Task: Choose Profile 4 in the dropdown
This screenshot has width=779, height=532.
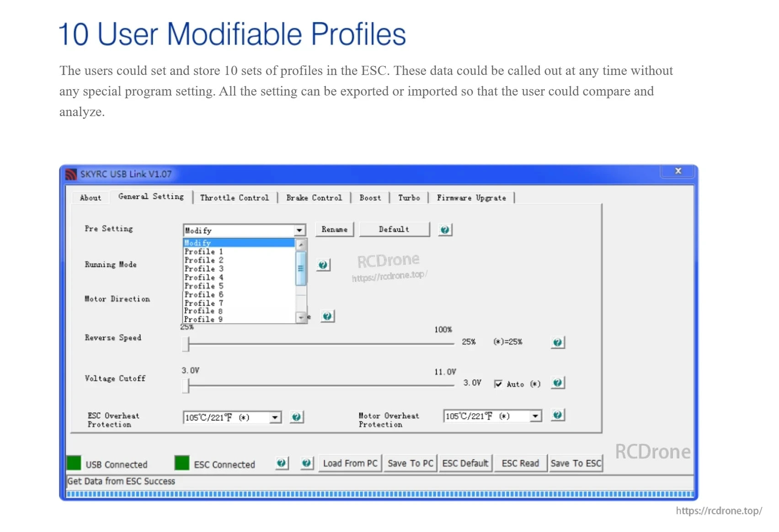Action: [239, 277]
